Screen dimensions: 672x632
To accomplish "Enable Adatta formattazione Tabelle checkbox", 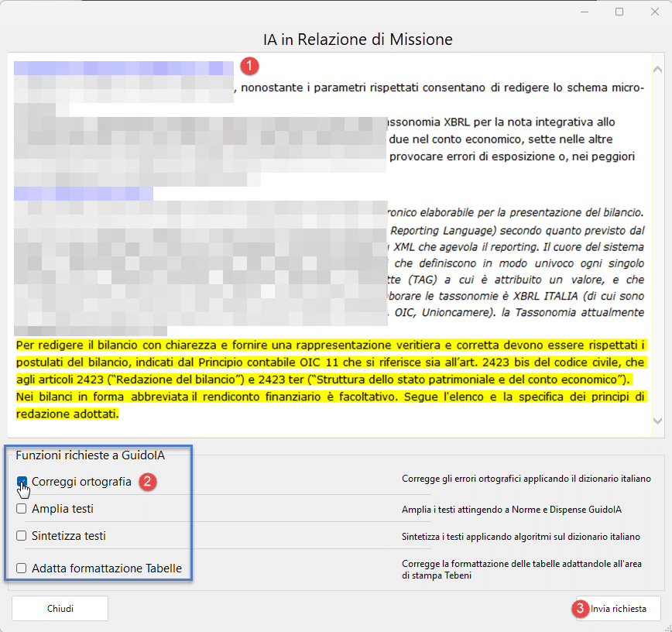I will point(22,568).
